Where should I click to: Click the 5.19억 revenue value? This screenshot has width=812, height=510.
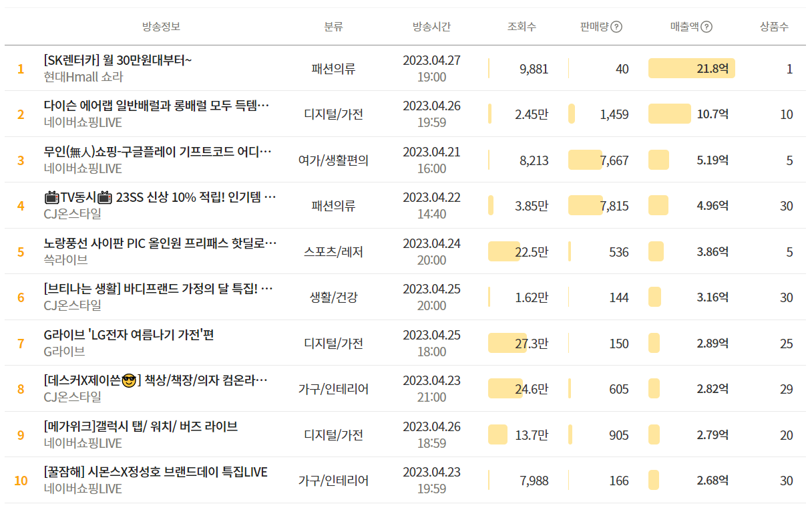713,160
